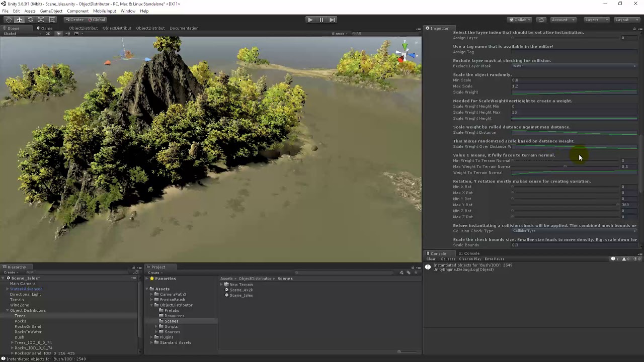Open the Layers dropdown
The height and width of the screenshot is (362, 644).
coord(596,20)
